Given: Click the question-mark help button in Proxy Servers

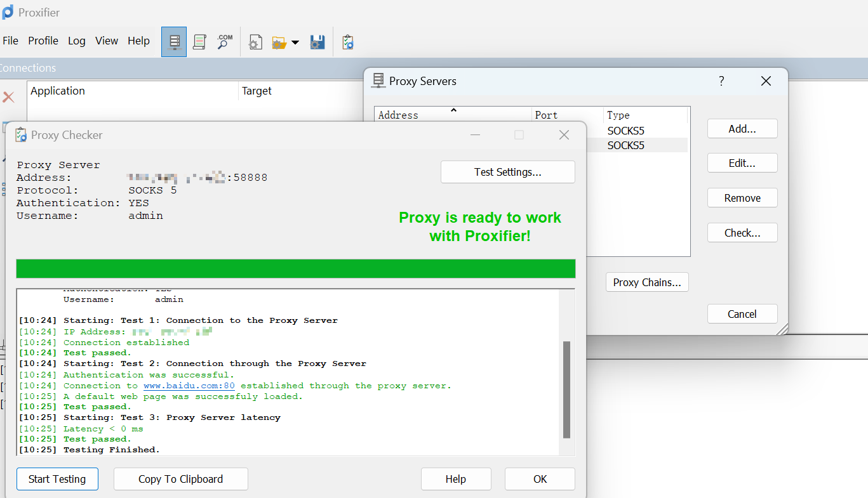Looking at the screenshot, I should tap(721, 81).
